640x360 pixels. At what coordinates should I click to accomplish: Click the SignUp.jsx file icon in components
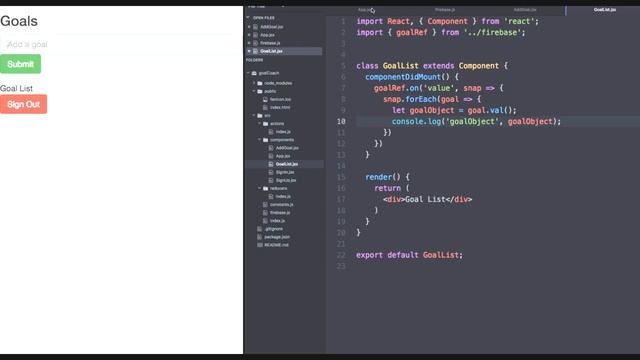pos(271,180)
